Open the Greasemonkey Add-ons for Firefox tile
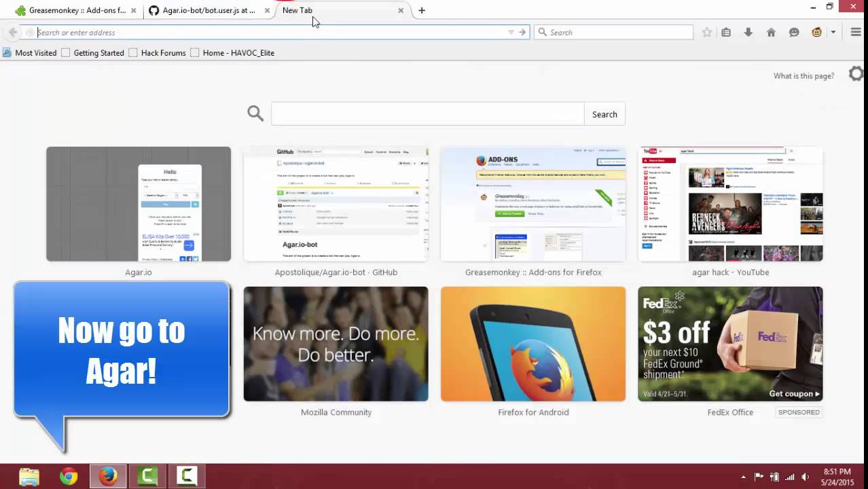The width and height of the screenshot is (868, 489). pos(533,204)
